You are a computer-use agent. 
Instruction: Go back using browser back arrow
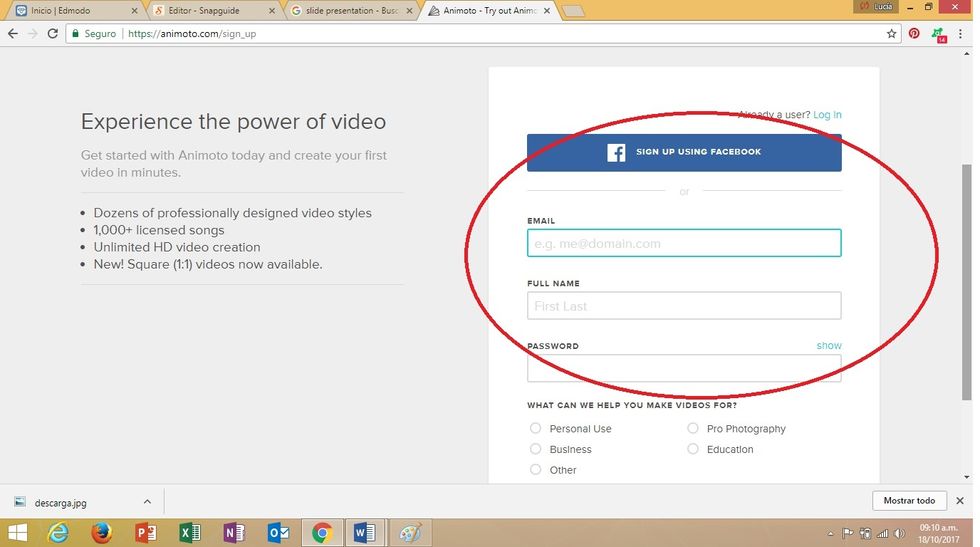pos(12,34)
